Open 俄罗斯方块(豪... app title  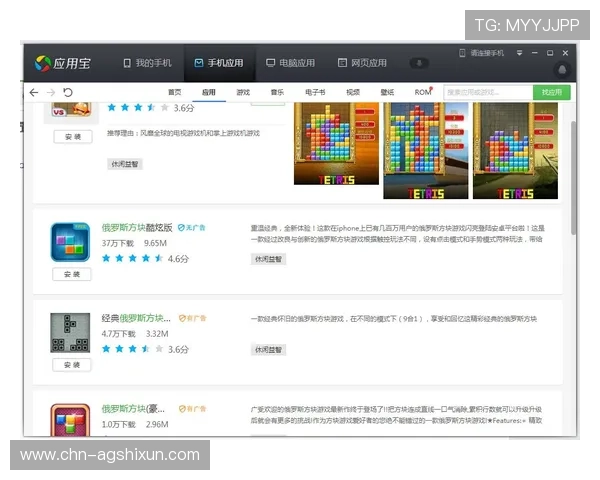(133, 409)
